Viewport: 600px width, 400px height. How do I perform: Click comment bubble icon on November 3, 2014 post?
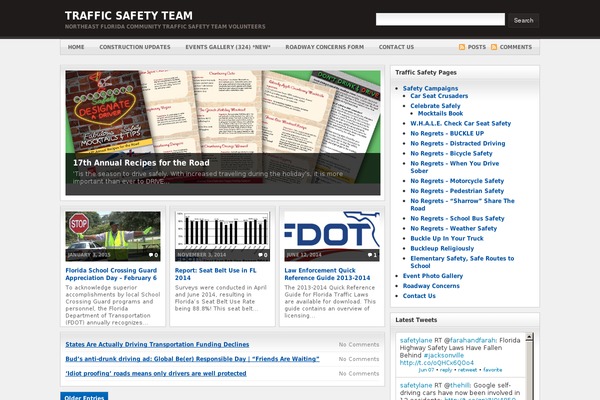(260, 255)
